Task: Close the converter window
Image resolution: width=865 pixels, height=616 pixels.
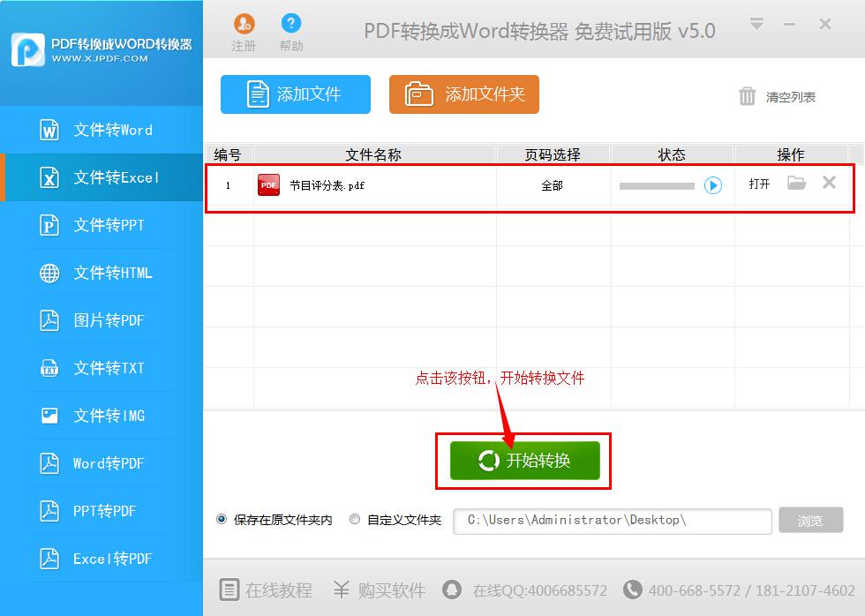Action: coord(825,24)
